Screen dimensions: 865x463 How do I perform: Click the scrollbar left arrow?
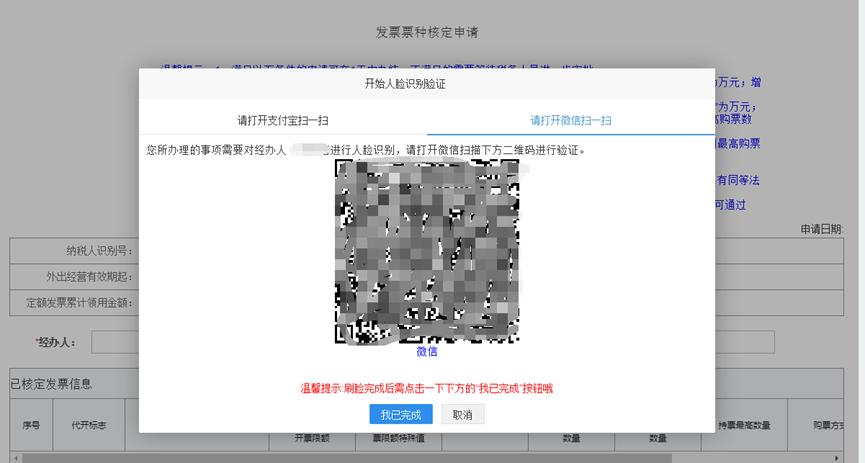15,459
